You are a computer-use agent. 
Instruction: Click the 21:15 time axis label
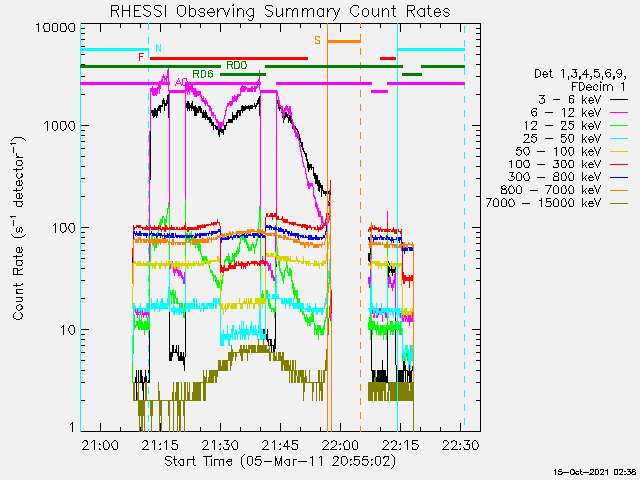[x=160, y=445]
